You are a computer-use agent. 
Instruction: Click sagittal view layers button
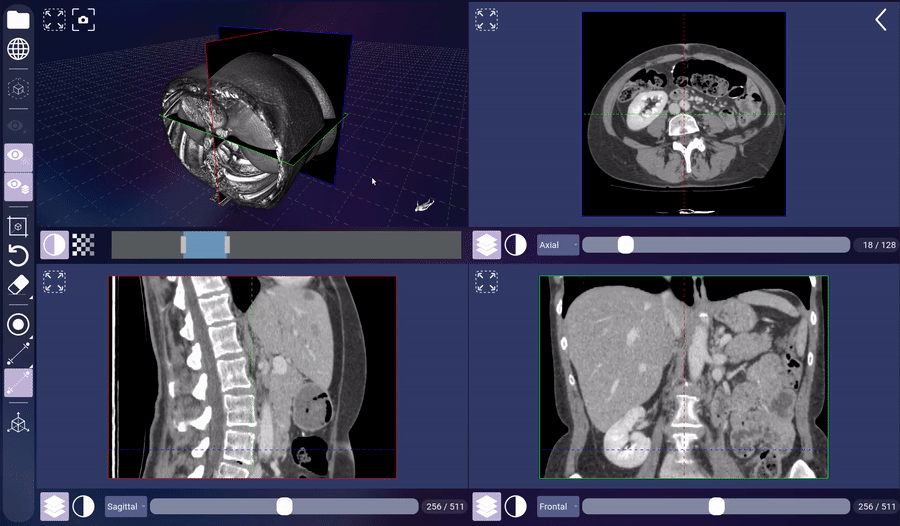point(54,506)
